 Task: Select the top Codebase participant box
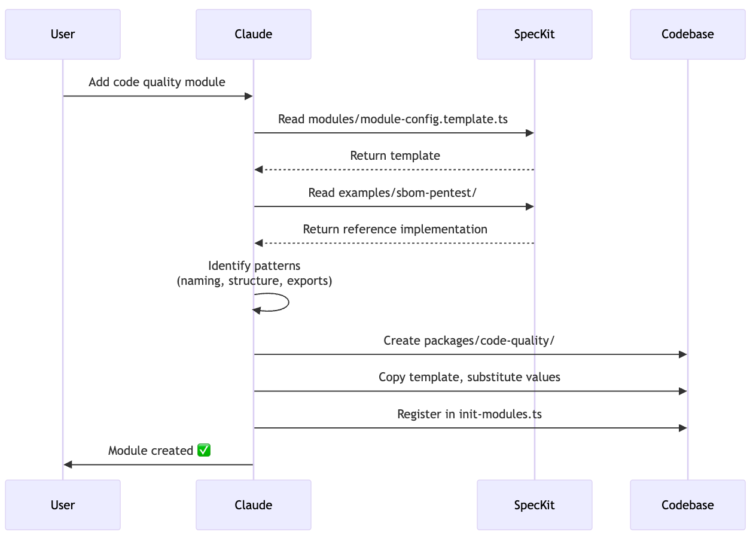click(687, 34)
